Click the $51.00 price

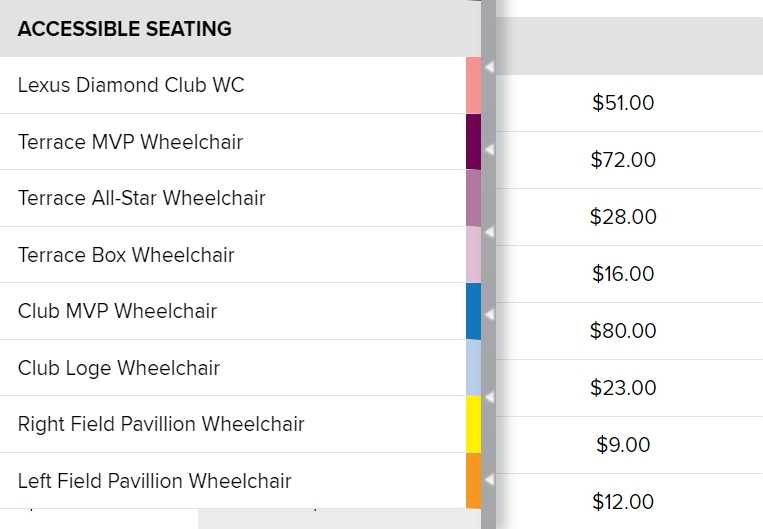click(x=623, y=103)
